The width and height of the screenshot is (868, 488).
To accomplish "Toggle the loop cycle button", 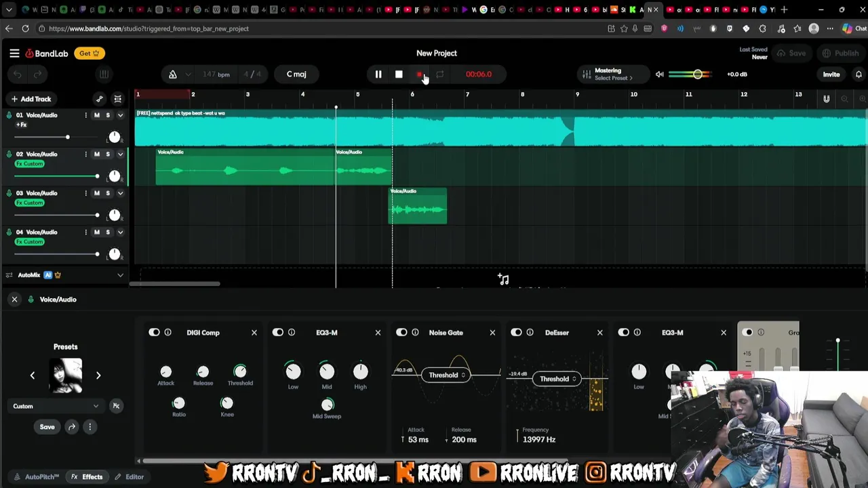I will point(439,75).
